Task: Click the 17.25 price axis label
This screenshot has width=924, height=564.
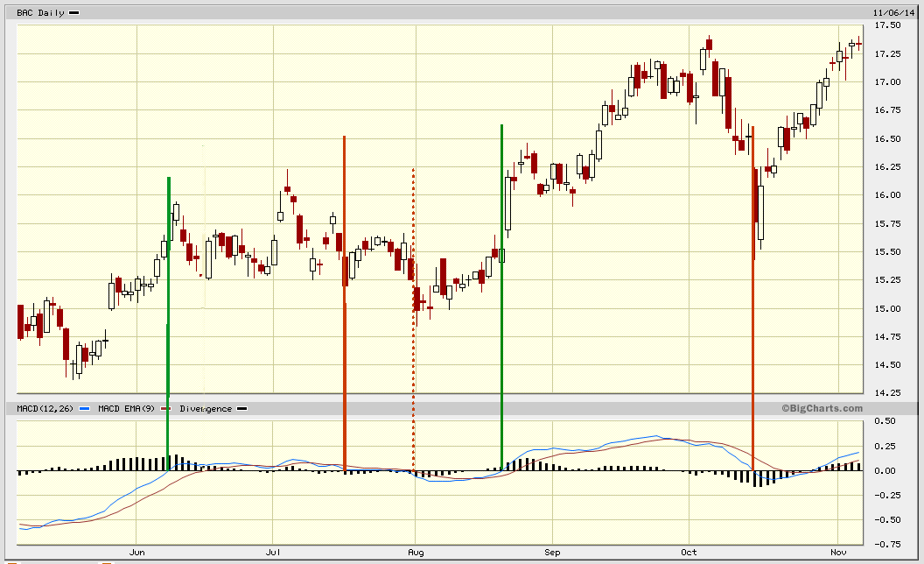Action: point(887,53)
